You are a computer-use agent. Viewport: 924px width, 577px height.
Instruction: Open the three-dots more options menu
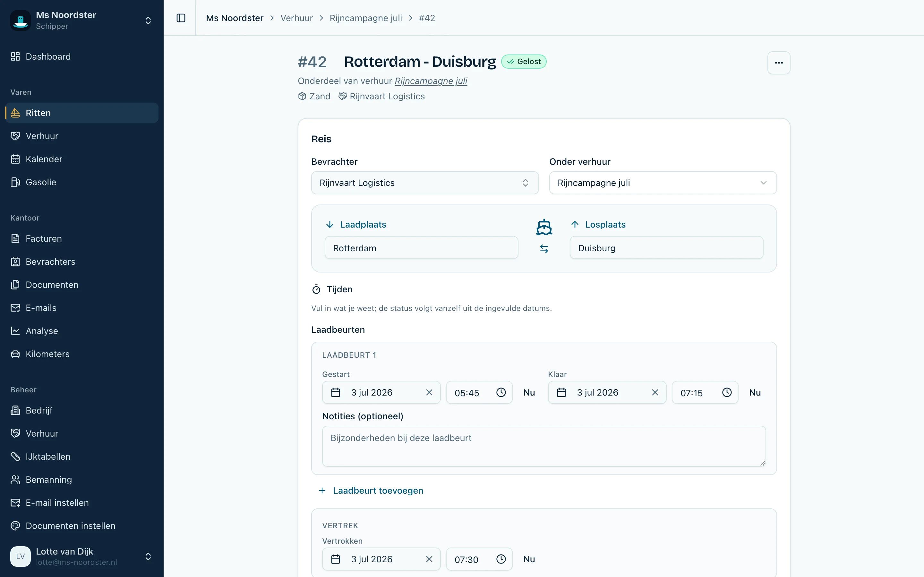coord(779,63)
